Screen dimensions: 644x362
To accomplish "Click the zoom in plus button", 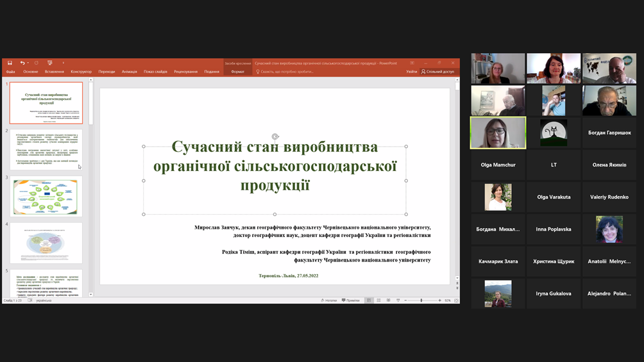I will 439,300.
